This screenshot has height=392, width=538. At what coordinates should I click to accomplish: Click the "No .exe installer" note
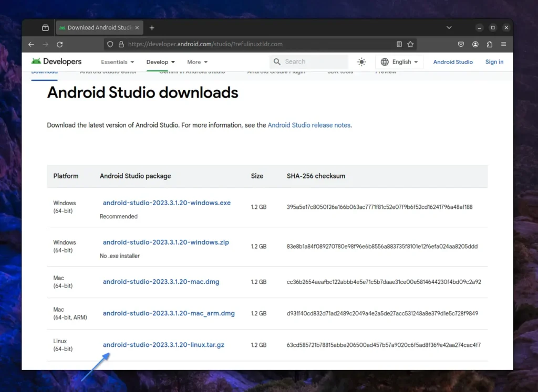120,256
